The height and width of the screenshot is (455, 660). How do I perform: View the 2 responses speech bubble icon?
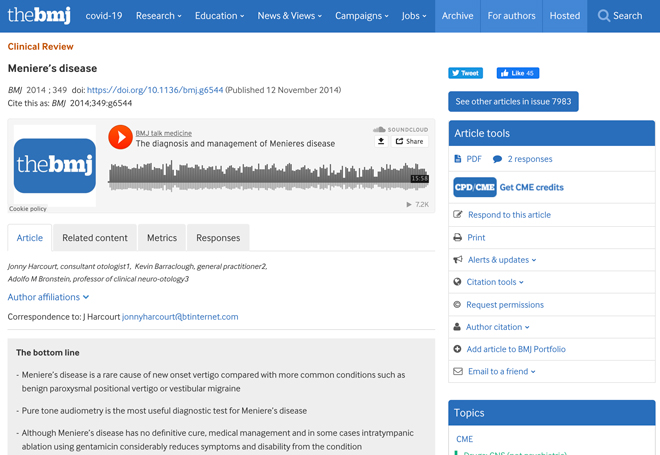497,159
